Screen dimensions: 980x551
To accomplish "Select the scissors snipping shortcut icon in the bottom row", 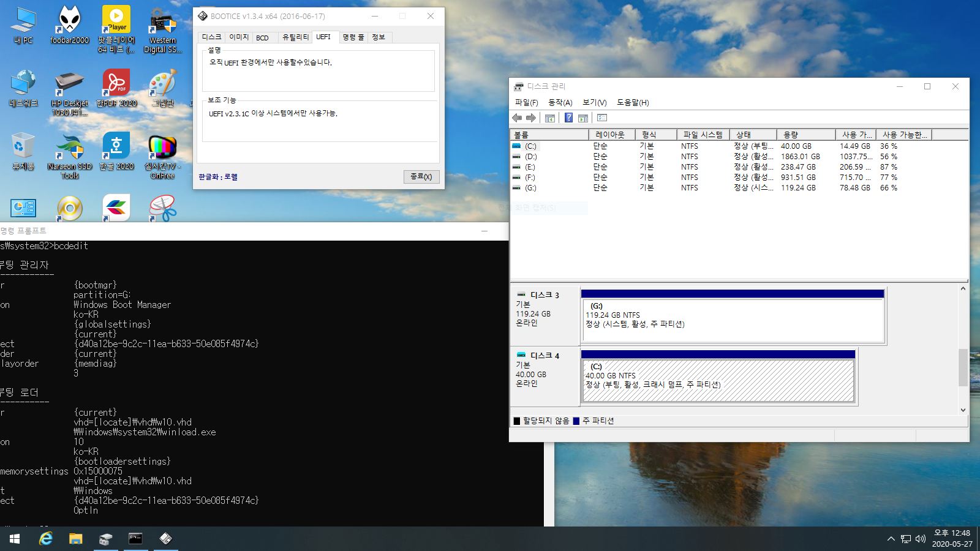I will point(163,208).
